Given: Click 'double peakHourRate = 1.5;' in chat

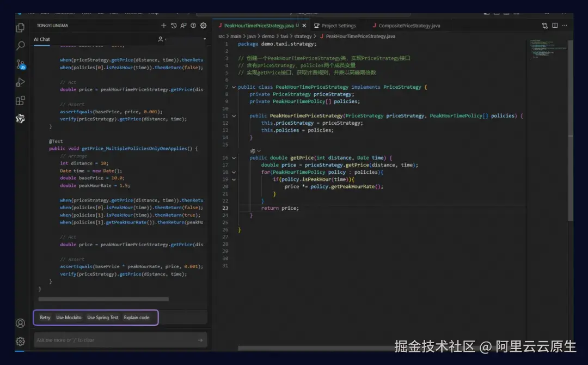Looking at the screenshot, I should (95, 185).
